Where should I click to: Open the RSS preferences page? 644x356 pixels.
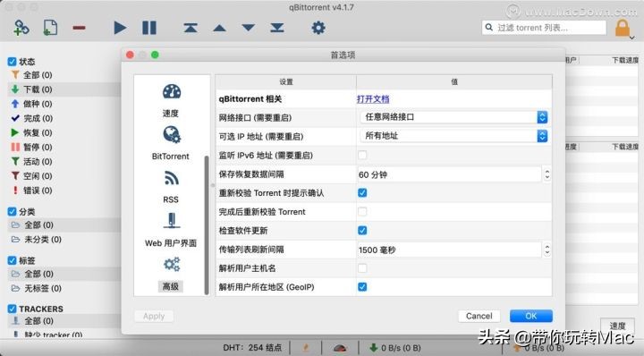(171, 187)
